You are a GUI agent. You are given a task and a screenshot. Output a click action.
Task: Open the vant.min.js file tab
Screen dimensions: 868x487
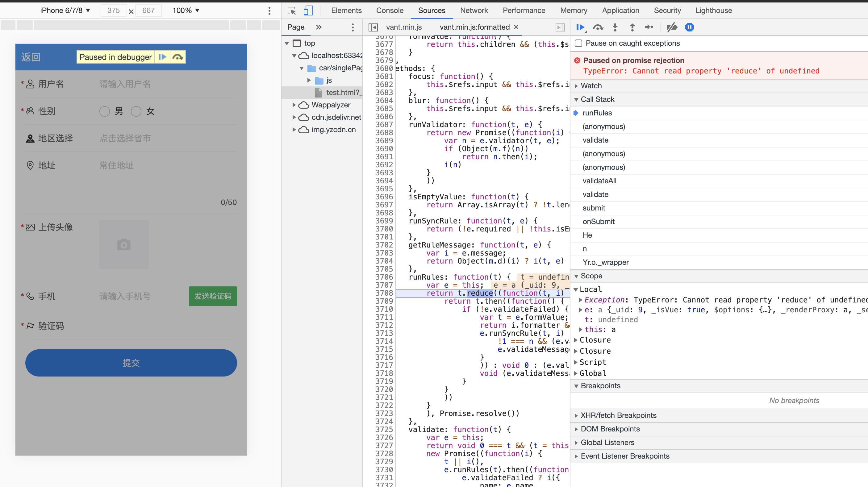coord(404,27)
